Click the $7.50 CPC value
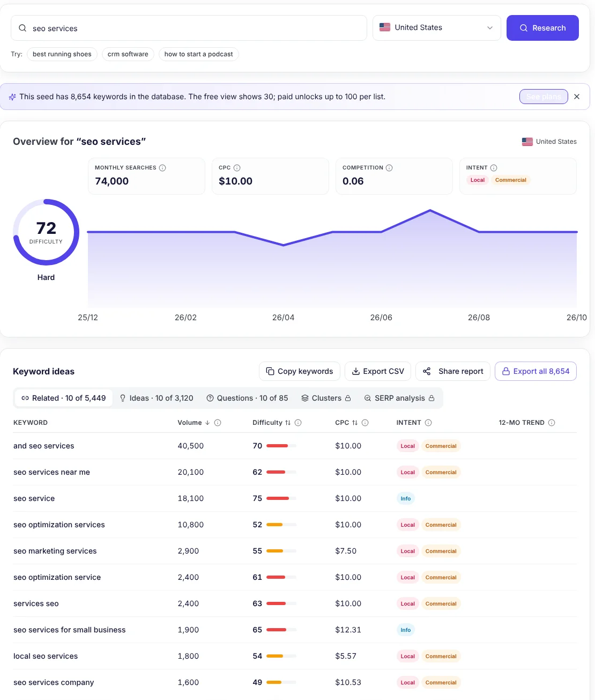 (346, 551)
